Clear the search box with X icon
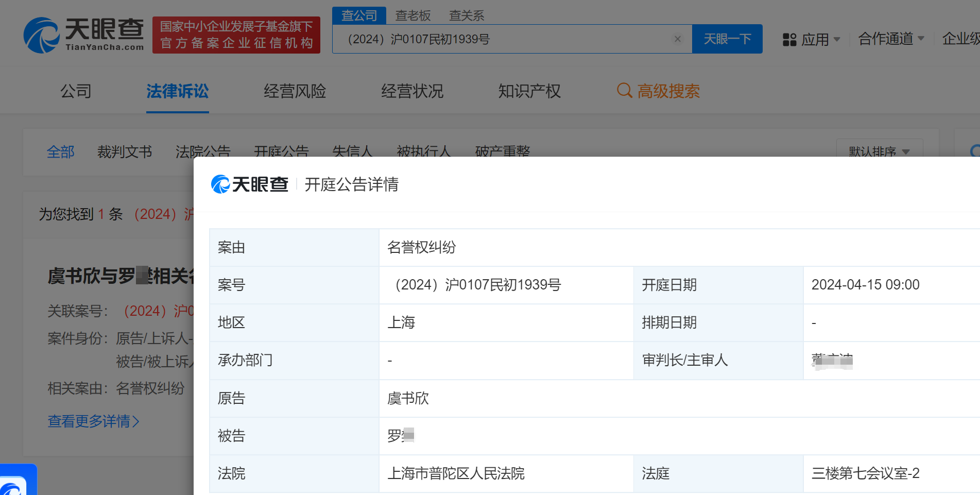The height and width of the screenshot is (495, 980). click(678, 39)
